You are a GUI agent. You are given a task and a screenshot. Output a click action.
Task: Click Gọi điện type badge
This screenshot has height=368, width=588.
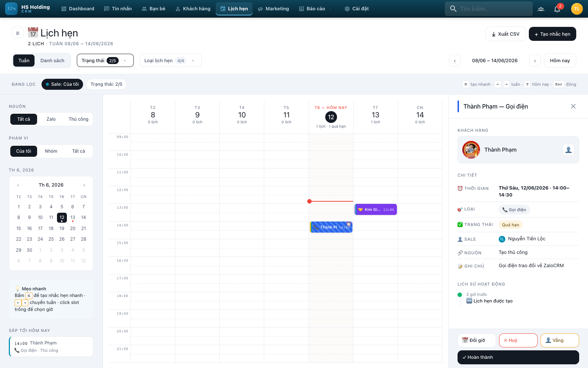click(x=514, y=210)
